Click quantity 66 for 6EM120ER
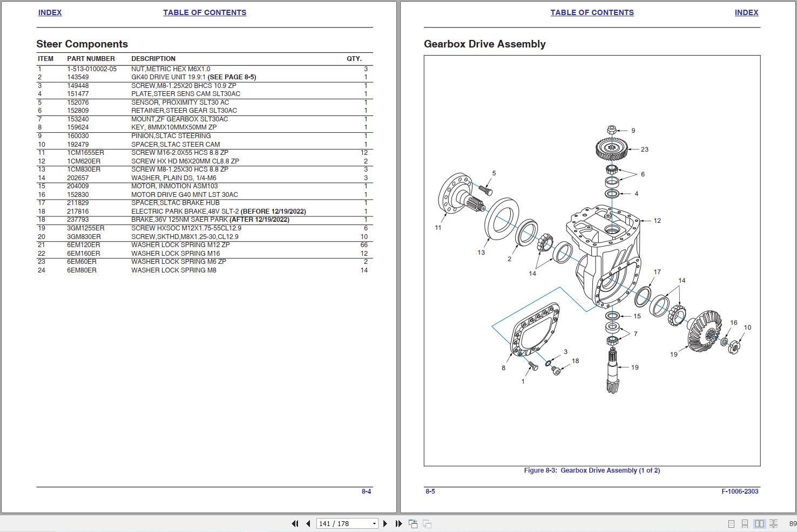Viewport: 797px width, 532px height. [364, 245]
